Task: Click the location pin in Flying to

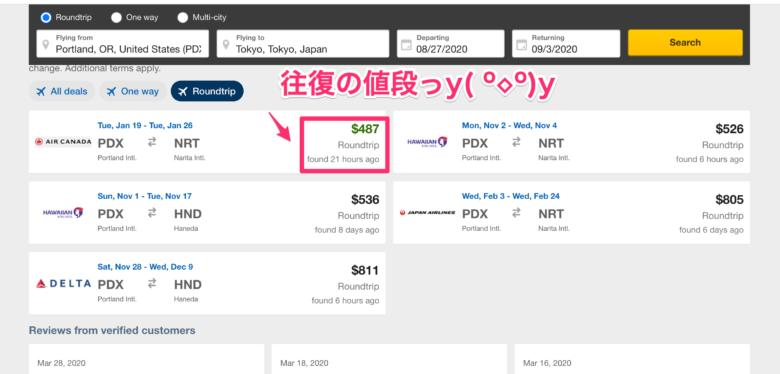Action: pyautogui.click(x=226, y=45)
